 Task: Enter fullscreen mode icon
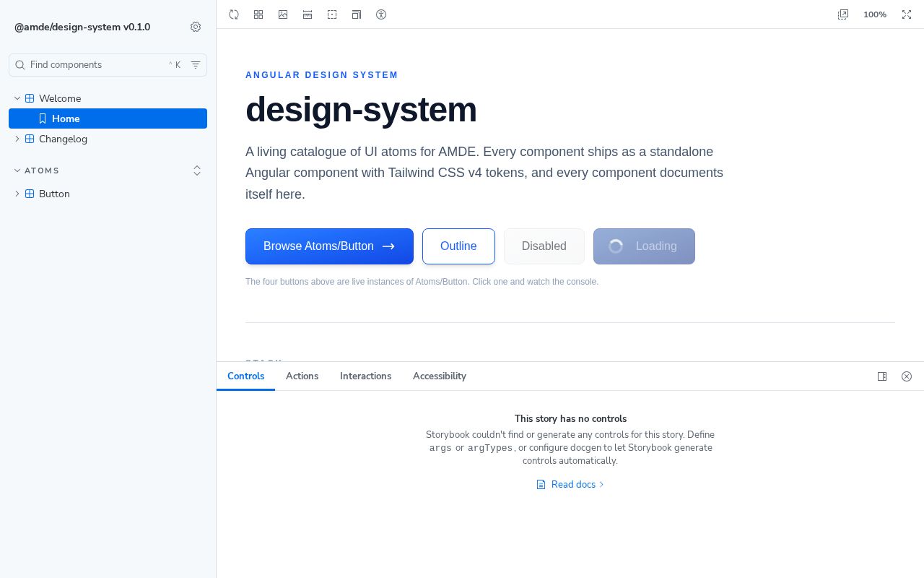click(x=907, y=14)
